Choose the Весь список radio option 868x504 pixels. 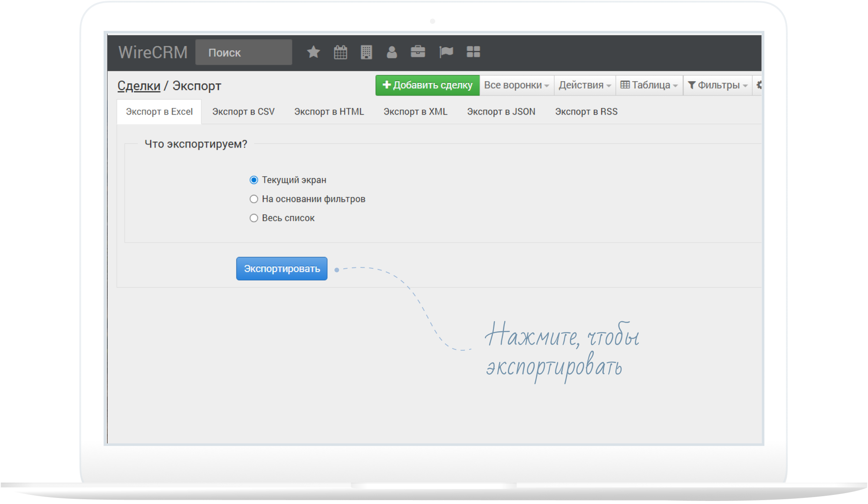coord(254,218)
